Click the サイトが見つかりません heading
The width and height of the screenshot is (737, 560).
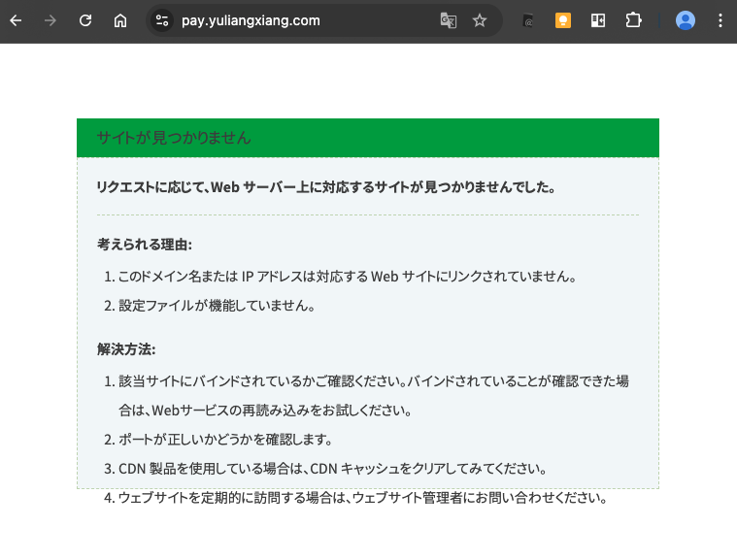(x=174, y=138)
